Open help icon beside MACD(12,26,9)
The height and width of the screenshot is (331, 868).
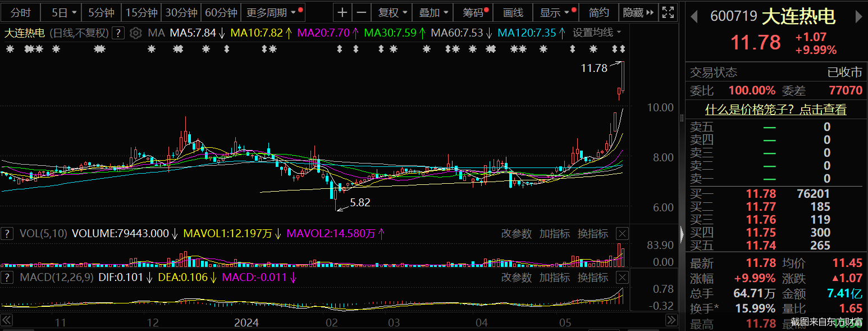pyautogui.click(x=8, y=278)
